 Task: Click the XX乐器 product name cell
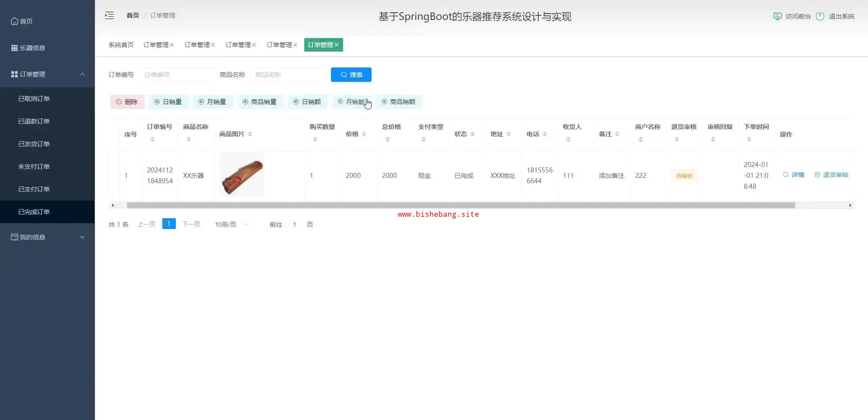193,176
